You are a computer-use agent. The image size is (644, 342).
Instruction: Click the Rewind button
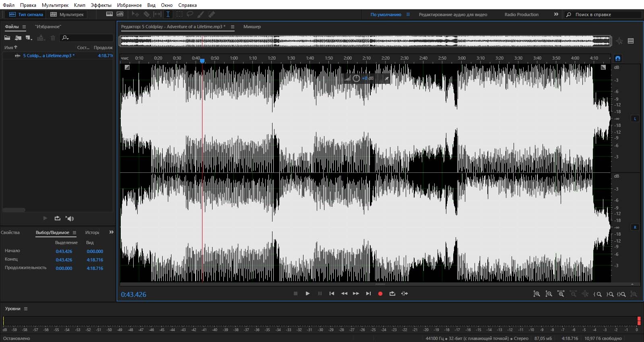tap(344, 294)
